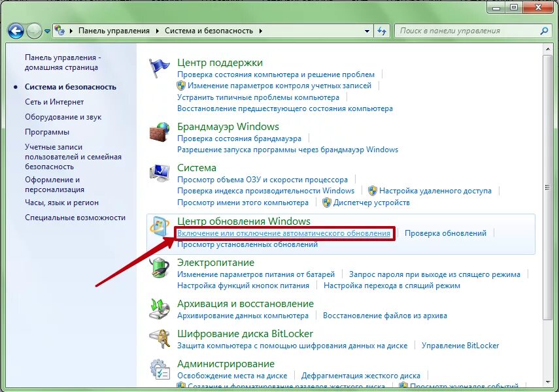Click Разрешение запуска программы через брандмауэр

(x=288, y=150)
